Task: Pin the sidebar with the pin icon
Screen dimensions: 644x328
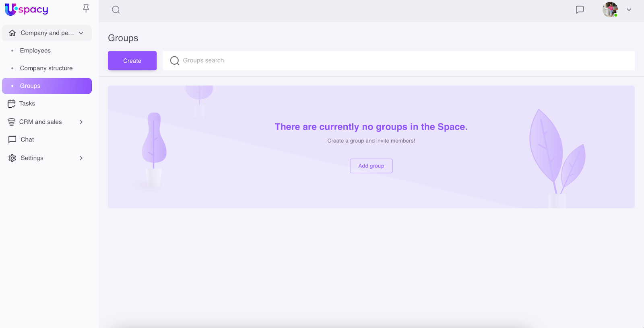Action: [x=86, y=8]
